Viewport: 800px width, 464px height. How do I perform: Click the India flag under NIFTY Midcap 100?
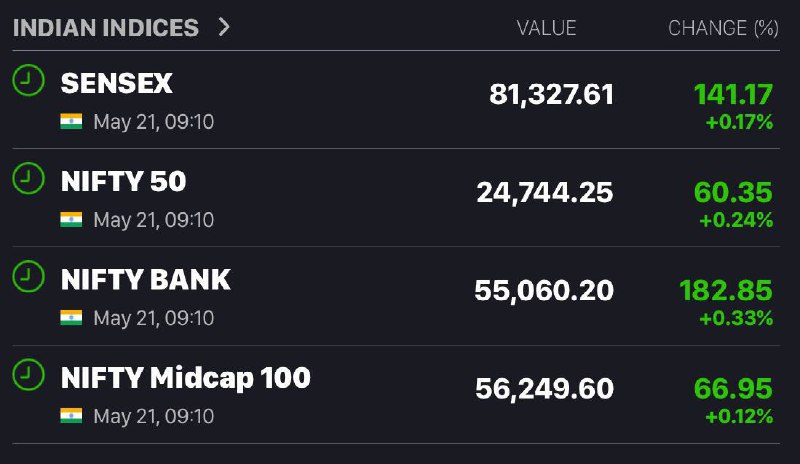pyautogui.click(x=71, y=416)
